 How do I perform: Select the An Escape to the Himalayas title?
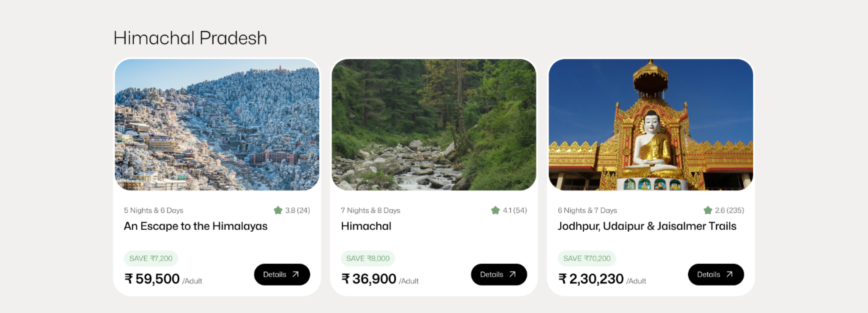(x=195, y=226)
